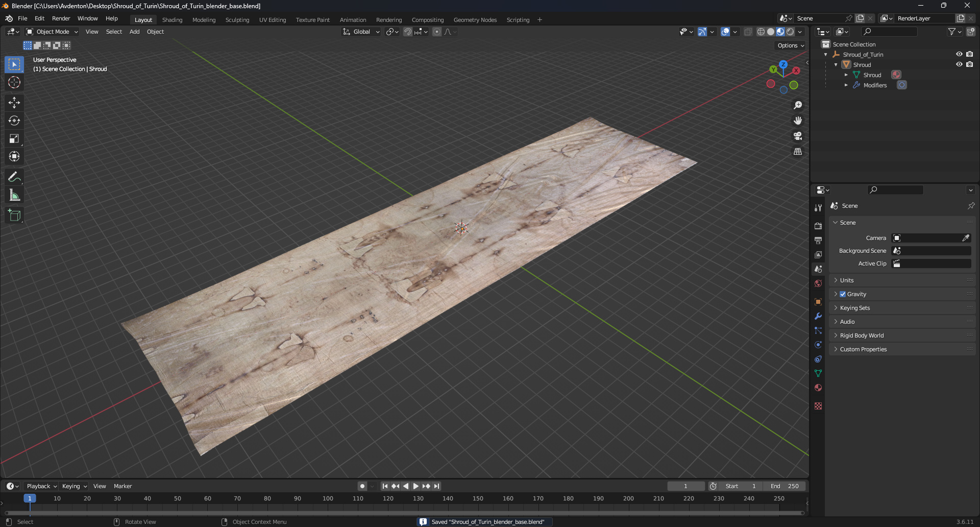The height and width of the screenshot is (527, 980).
Task: Toggle viewport overlays display
Action: click(725, 32)
